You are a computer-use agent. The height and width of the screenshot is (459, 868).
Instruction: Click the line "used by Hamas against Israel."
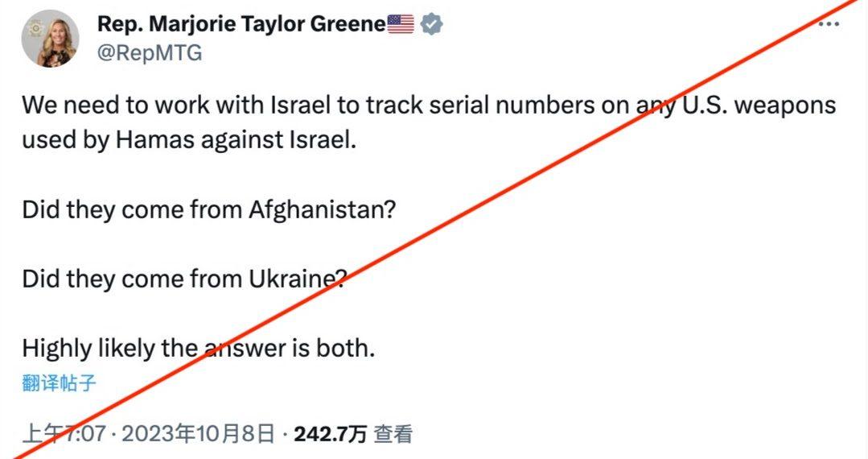point(189,140)
